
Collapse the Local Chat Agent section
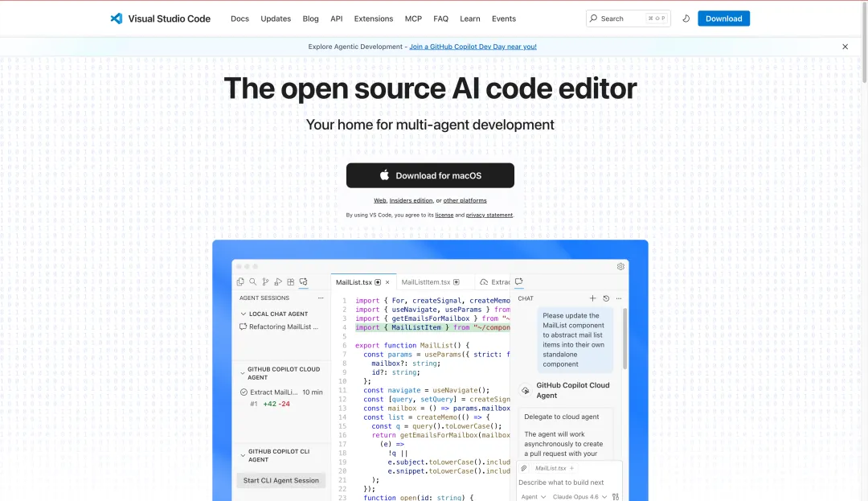click(243, 314)
